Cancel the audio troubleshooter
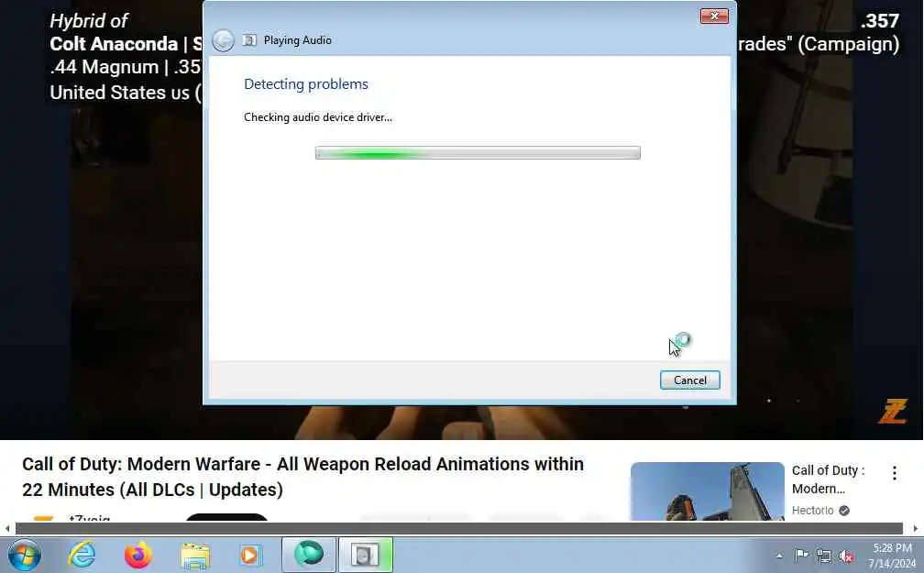 coord(689,380)
